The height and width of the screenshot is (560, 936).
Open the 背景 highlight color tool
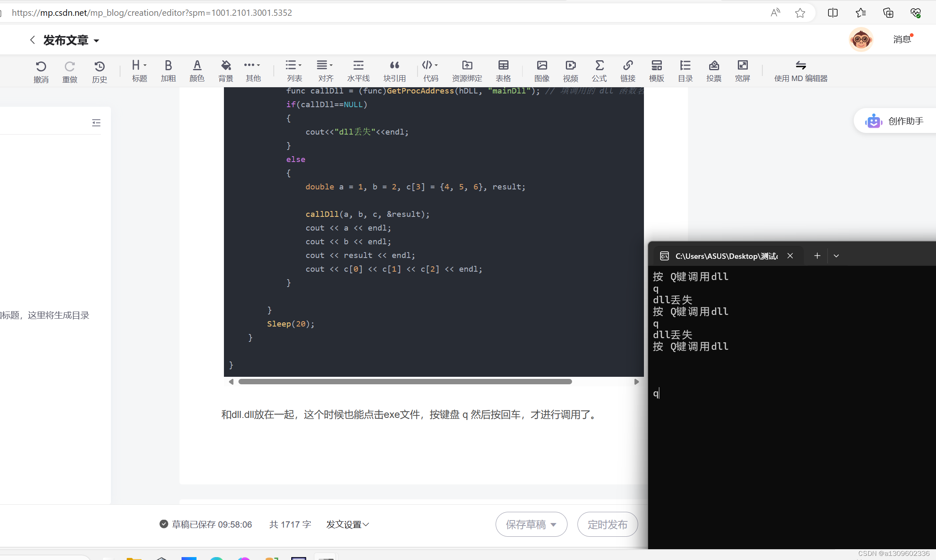click(226, 71)
